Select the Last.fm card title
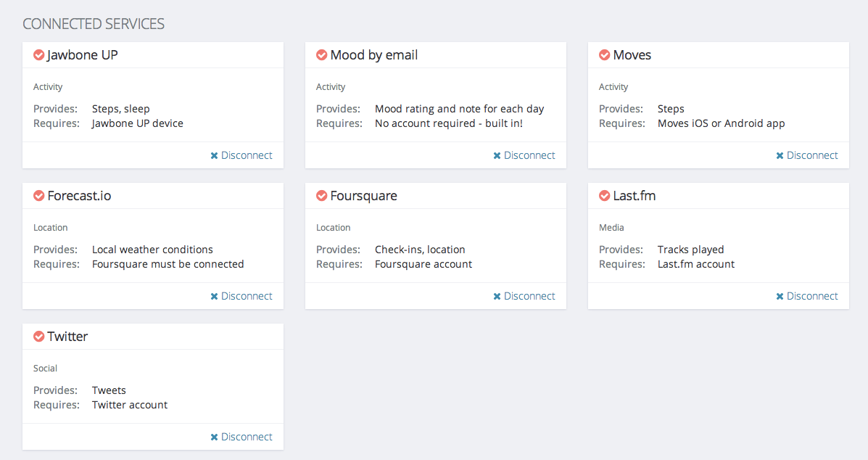This screenshot has height=460, width=868. coord(635,196)
